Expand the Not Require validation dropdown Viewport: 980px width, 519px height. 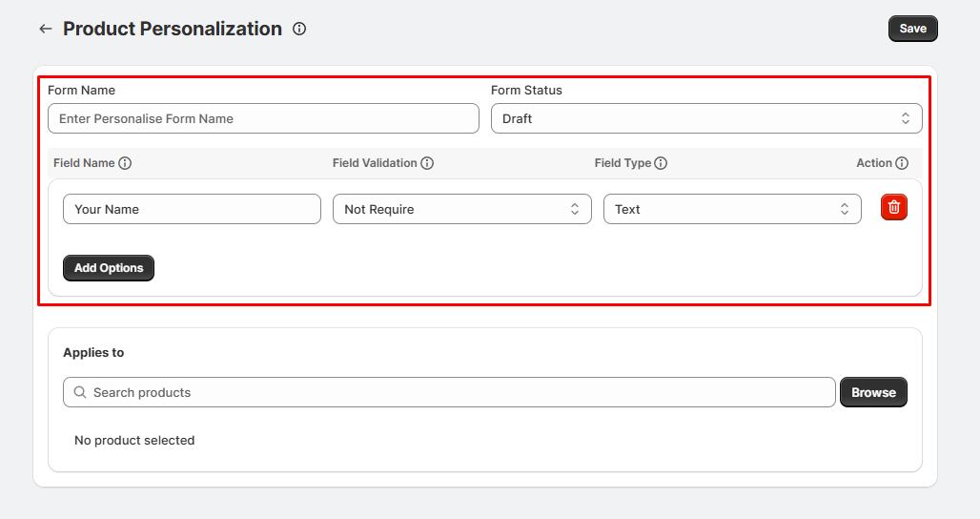[x=461, y=209]
